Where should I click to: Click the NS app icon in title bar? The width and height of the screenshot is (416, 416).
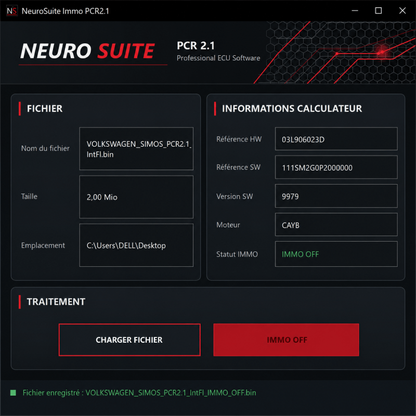11,11
